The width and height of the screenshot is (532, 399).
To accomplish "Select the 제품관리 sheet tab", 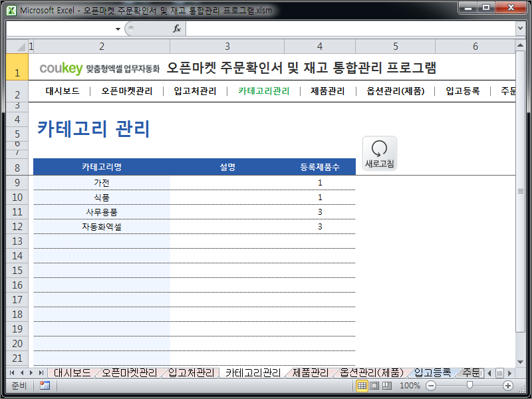I will click(310, 372).
